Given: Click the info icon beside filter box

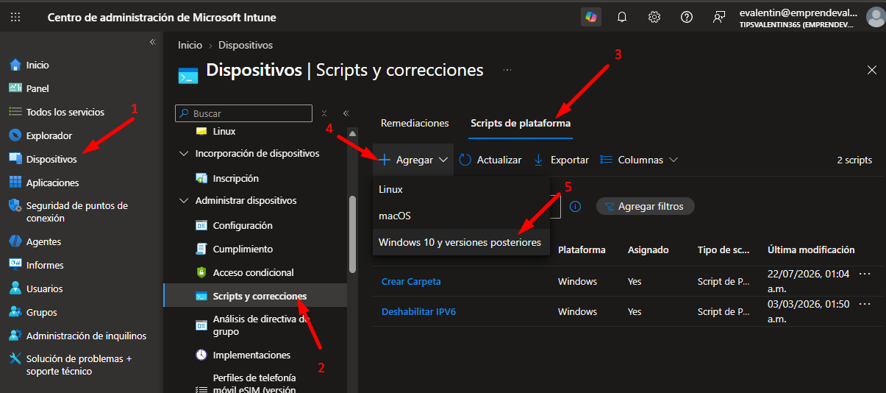Looking at the screenshot, I should [575, 207].
